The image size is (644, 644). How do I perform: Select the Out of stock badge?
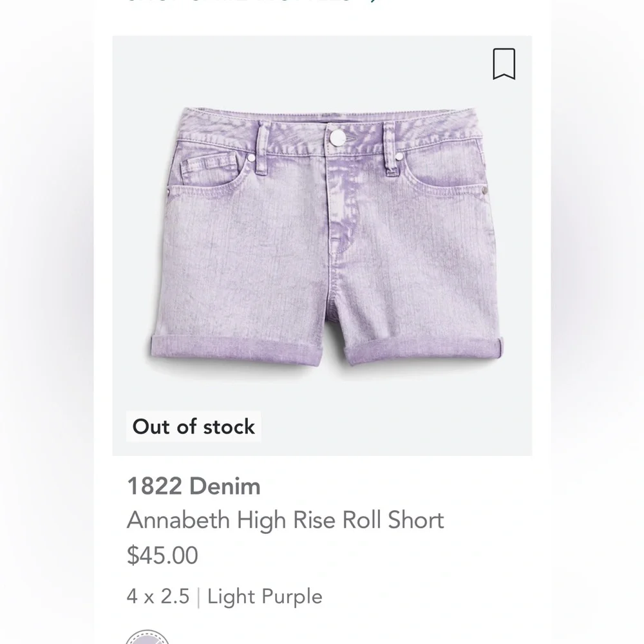coord(193,426)
